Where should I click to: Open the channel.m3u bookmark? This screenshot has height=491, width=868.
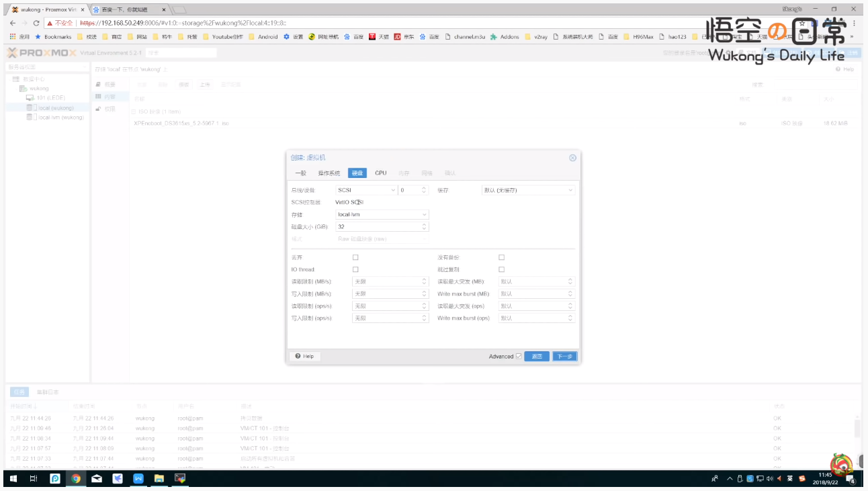tap(466, 37)
